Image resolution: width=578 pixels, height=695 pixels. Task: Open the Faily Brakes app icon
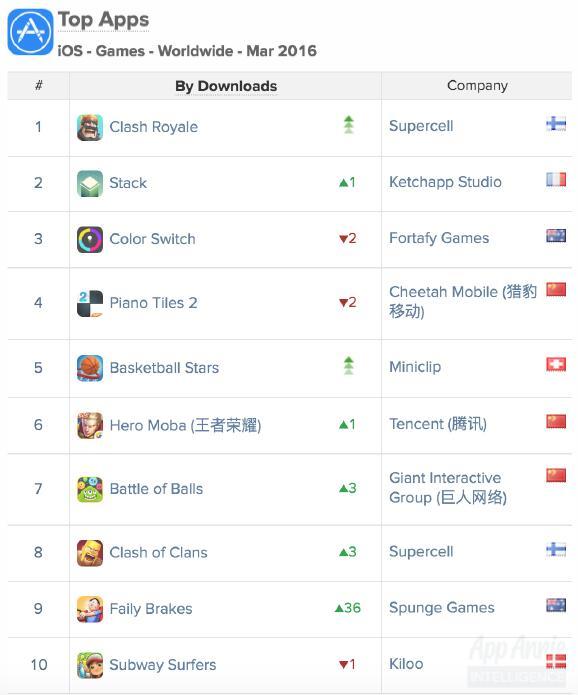pos(90,609)
